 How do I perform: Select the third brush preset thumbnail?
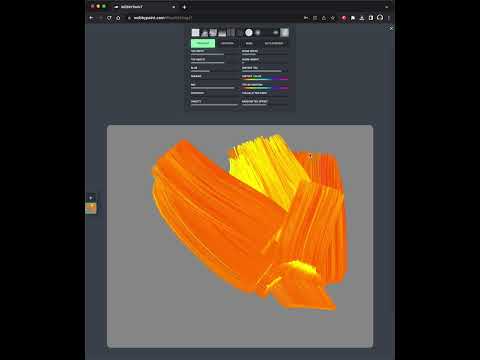(x=213, y=33)
